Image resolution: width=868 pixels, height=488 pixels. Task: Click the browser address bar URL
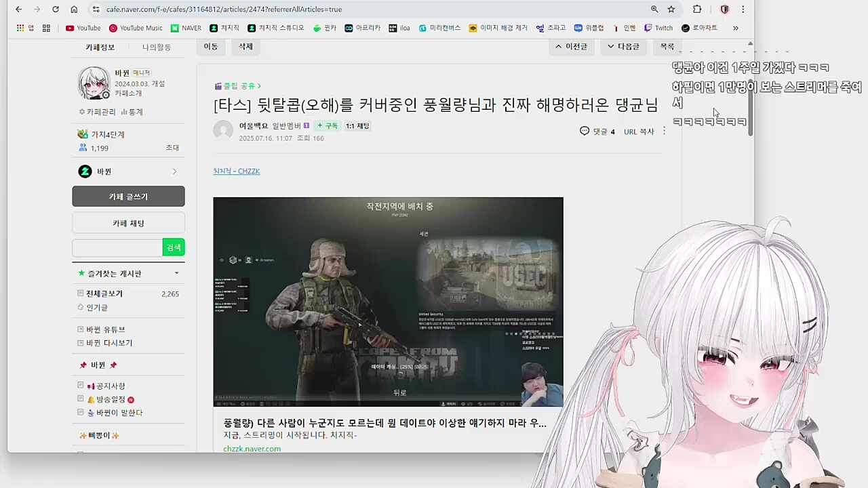coord(224,9)
